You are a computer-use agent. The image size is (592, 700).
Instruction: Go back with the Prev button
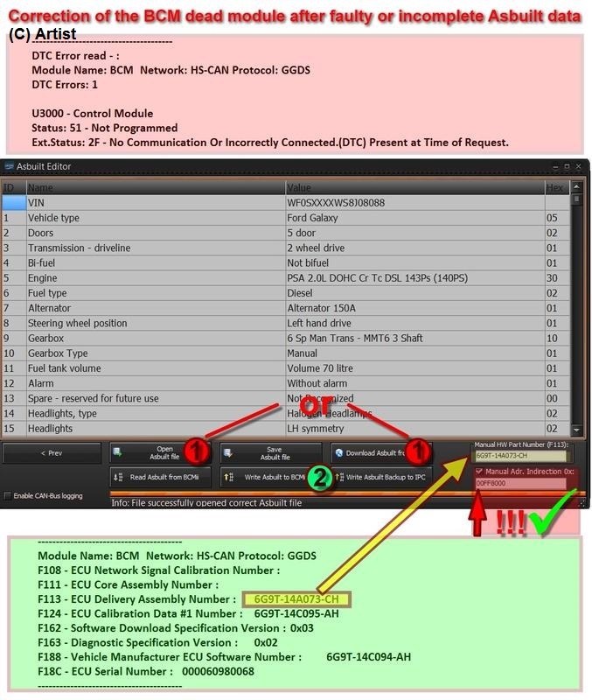52,453
